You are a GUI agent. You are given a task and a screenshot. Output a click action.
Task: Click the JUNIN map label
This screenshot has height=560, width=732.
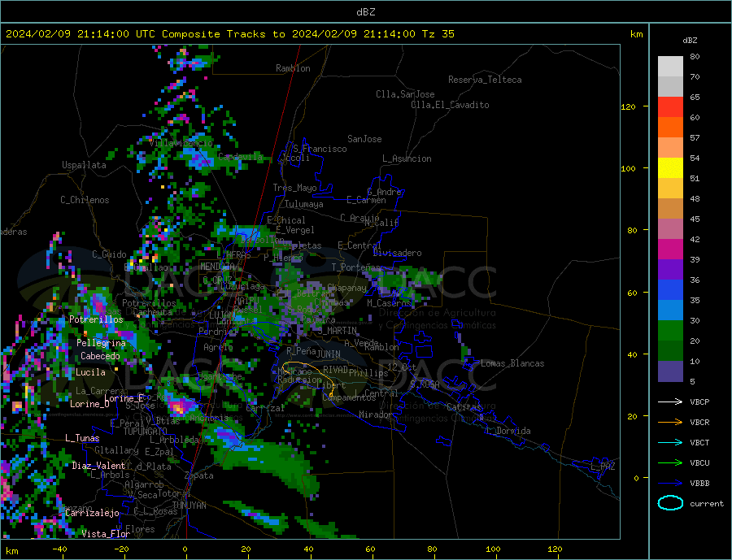coord(329,354)
